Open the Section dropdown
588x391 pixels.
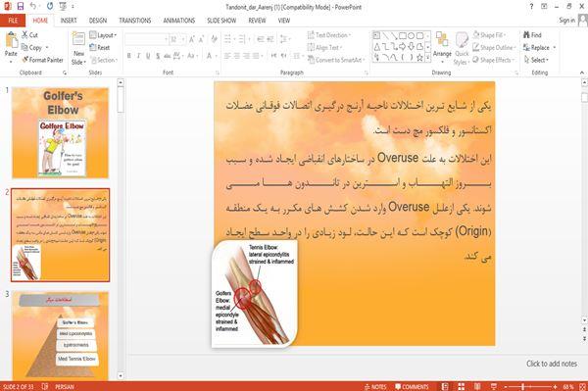tap(104, 60)
